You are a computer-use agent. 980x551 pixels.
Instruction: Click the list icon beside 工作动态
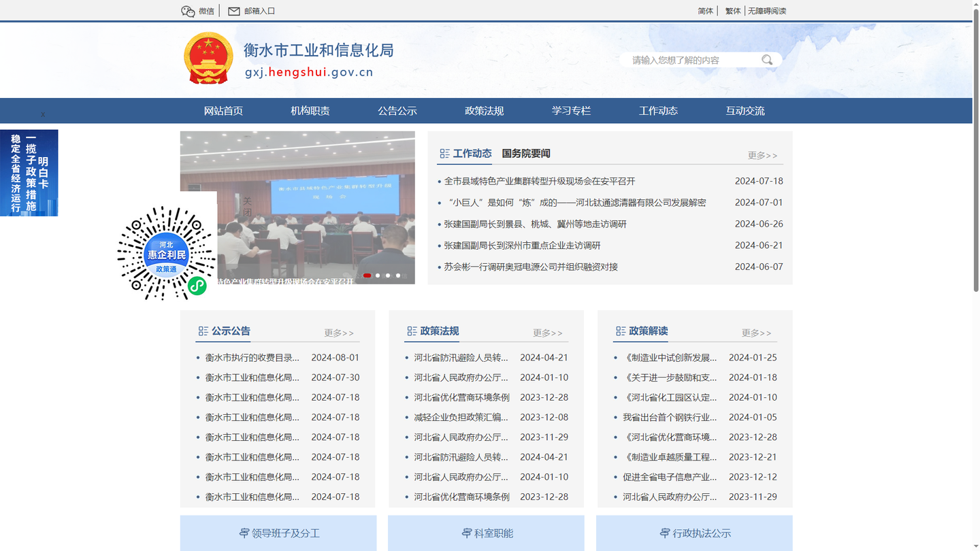[444, 154]
